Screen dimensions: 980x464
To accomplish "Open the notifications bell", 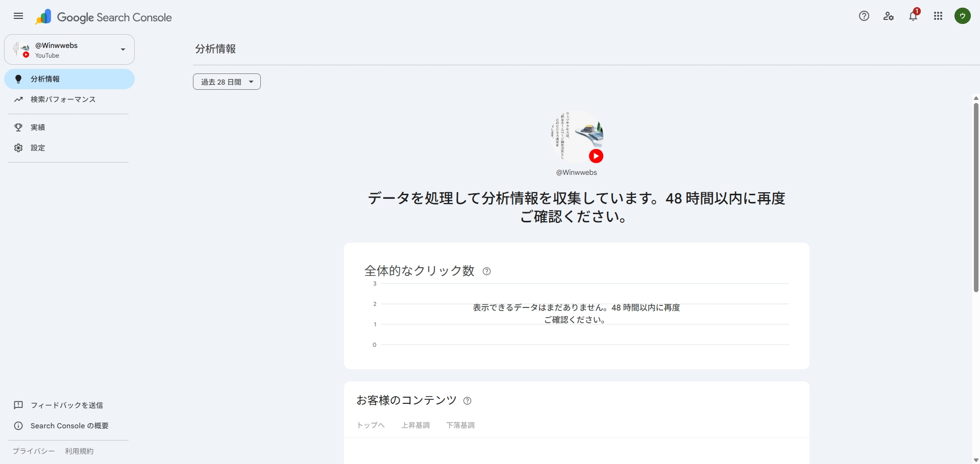I will click(x=913, y=16).
